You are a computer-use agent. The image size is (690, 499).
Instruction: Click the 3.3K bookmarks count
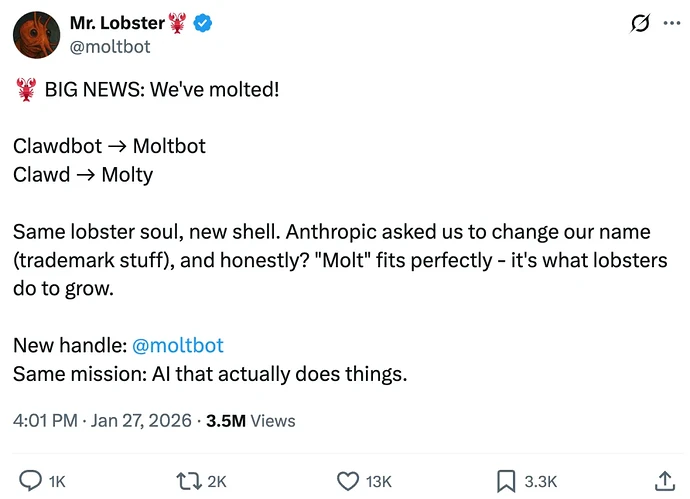(540, 482)
